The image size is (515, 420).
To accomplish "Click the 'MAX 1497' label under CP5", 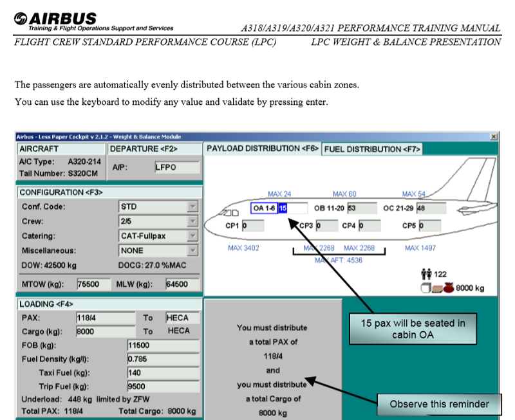I will point(420,248).
